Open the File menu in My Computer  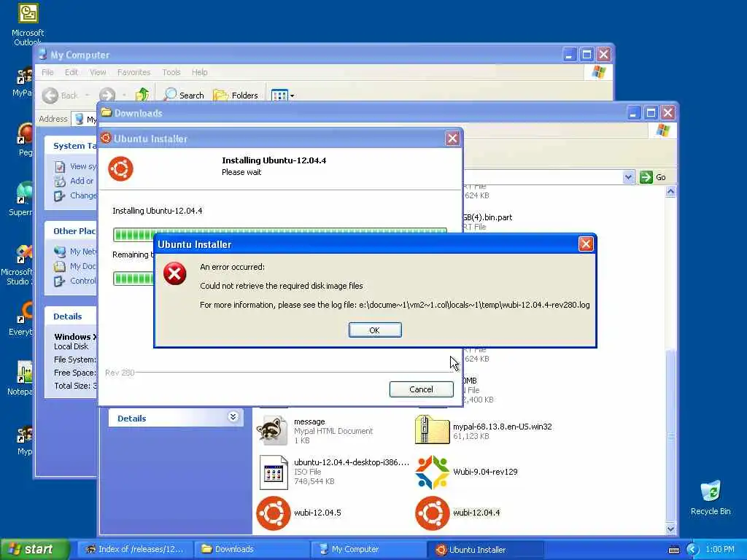click(x=47, y=72)
